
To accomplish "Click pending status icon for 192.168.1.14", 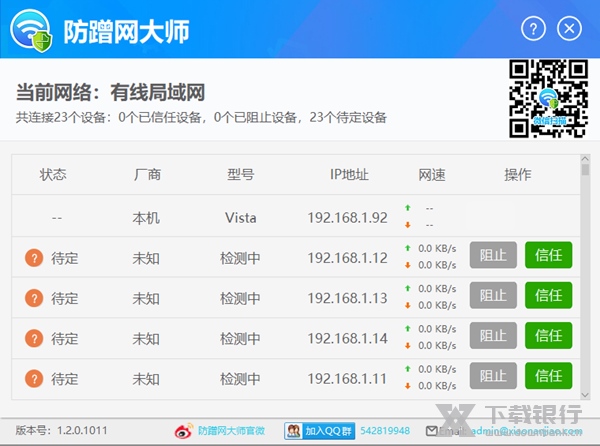I will coord(34,339).
